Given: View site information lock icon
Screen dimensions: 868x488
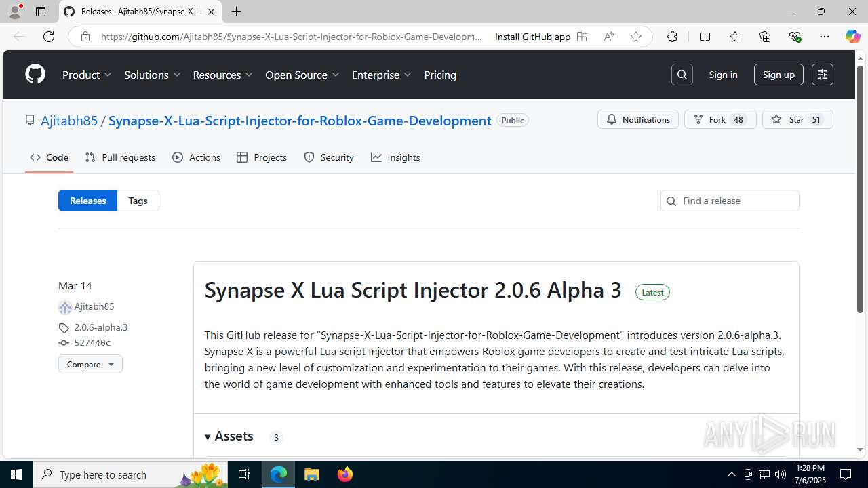Looking at the screenshot, I should 85,37.
